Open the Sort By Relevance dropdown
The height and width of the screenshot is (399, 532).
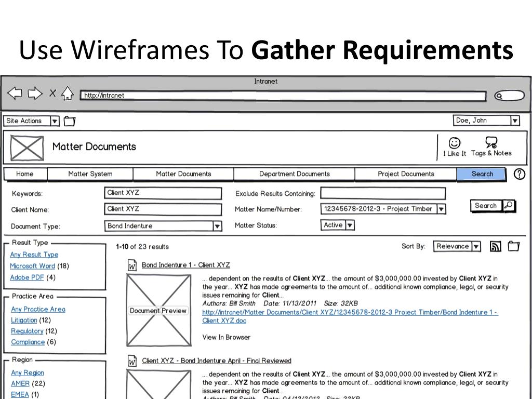tap(457, 246)
